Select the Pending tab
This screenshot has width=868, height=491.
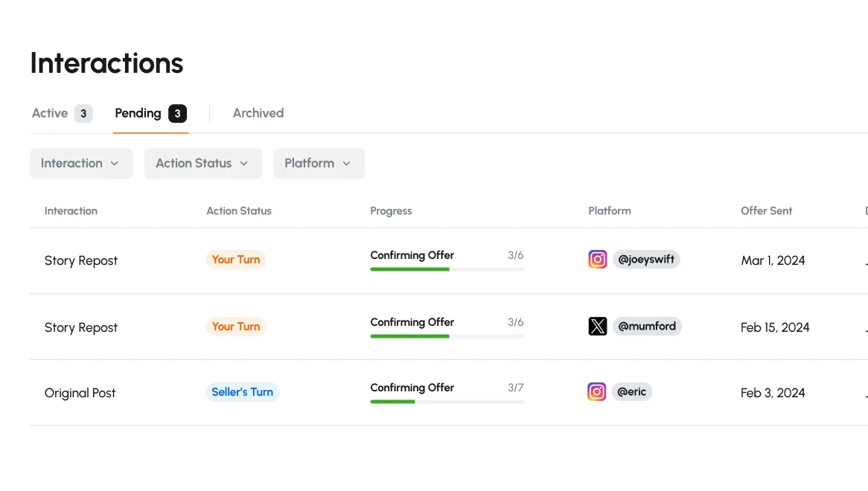138,114
